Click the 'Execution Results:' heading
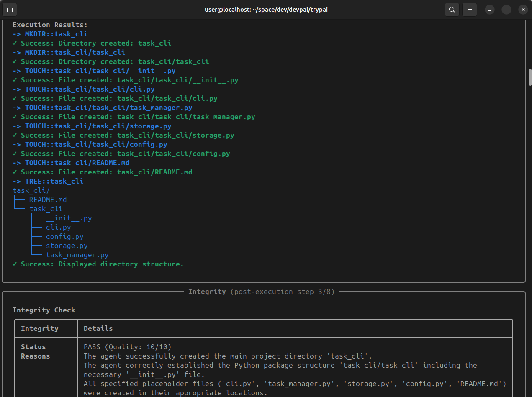This screenshot has width=532, height=397. pos(50,25)
